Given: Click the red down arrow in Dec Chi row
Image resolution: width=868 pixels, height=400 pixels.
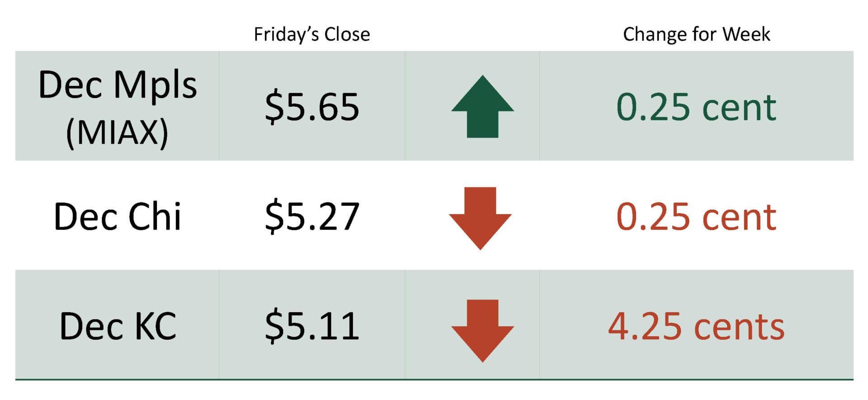Looking at the screenshot, I should [480, 218].
